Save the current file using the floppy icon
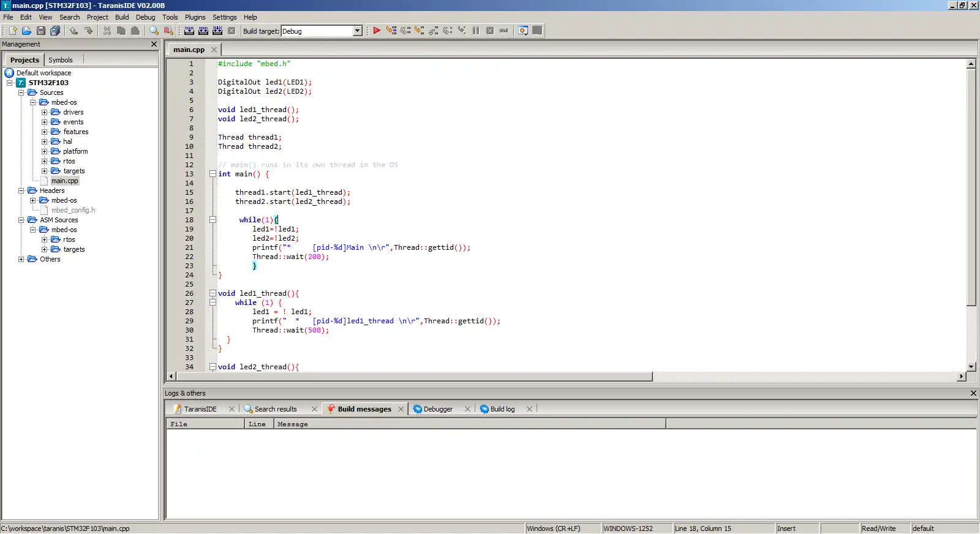Screen dimensions: 980x534 click(41, 31)
